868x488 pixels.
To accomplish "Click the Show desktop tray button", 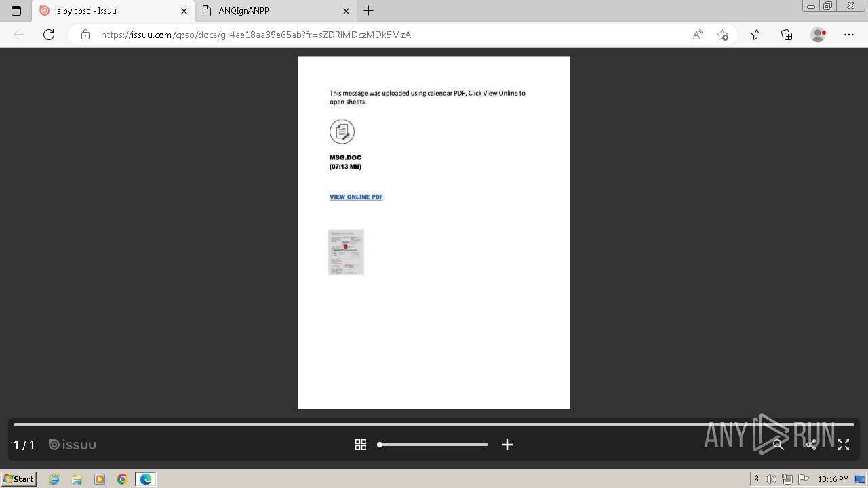I will (x=861, y=479).
